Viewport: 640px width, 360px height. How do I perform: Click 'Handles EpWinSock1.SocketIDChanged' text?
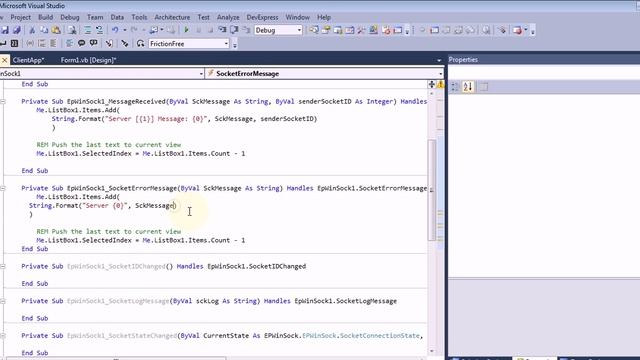point(241,267)
